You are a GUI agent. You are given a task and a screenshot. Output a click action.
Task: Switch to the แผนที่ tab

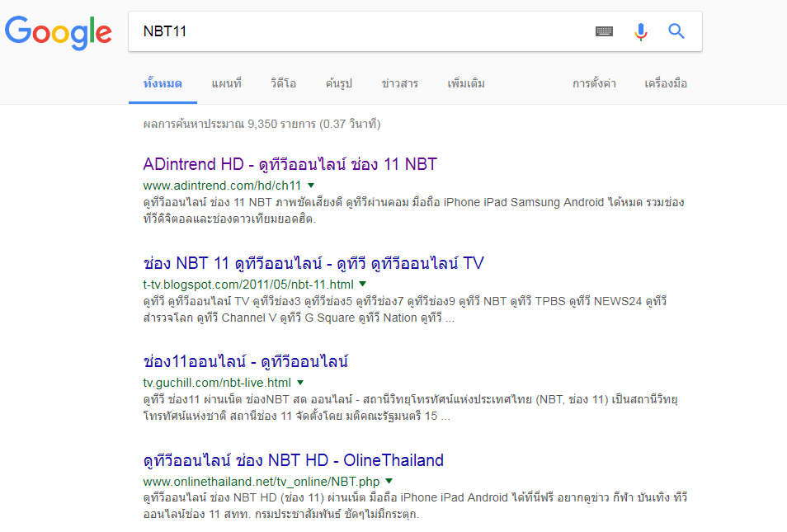[226, 83]
